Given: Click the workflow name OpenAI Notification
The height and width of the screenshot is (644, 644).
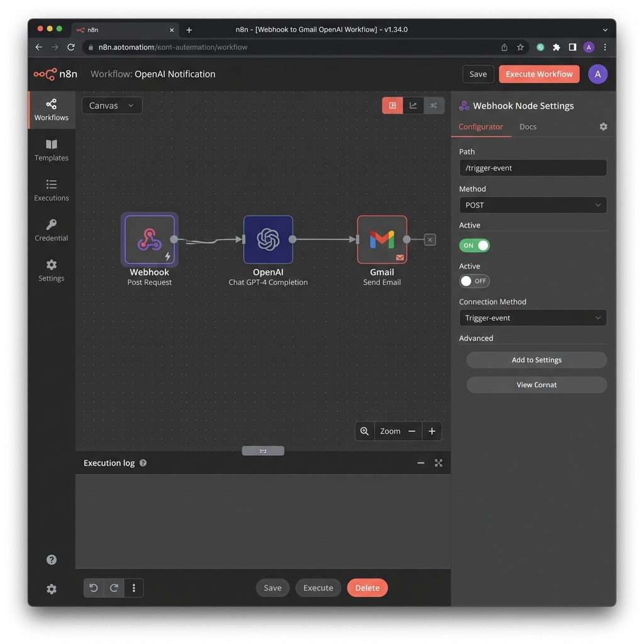Looking at the screenshot, I should pyautogui.click(x=175, y=74).
